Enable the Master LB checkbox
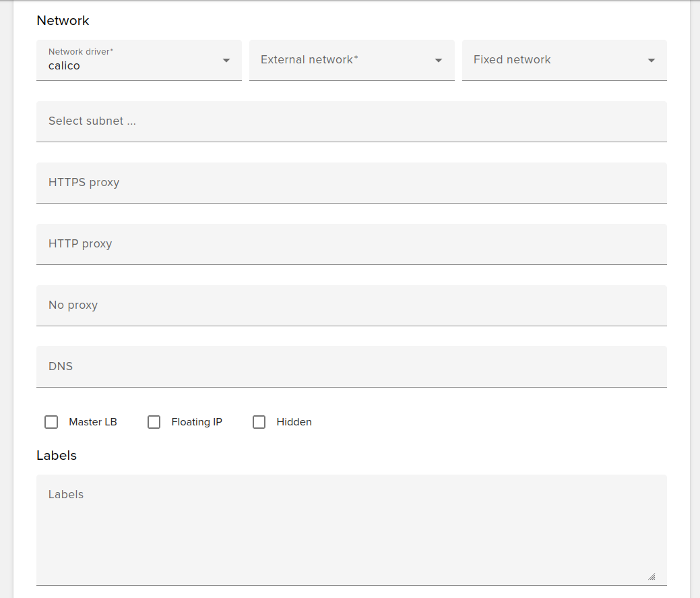This screenshot has width=700, height=598. [51, 421]
